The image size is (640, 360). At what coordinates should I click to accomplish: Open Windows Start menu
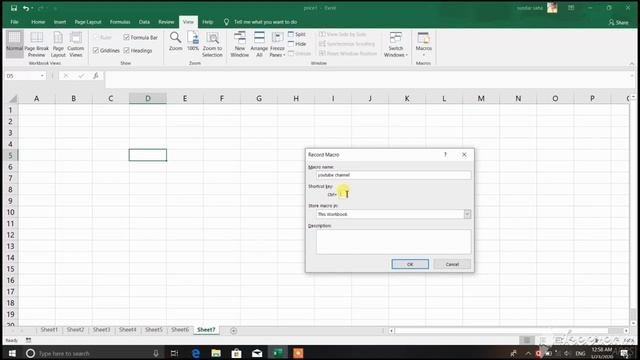[x=12, y=353]
